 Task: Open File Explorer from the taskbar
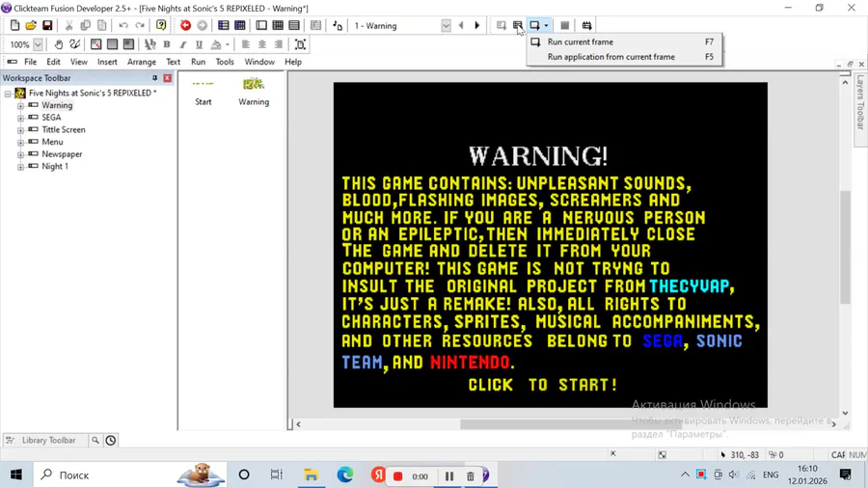pos(312,474)
